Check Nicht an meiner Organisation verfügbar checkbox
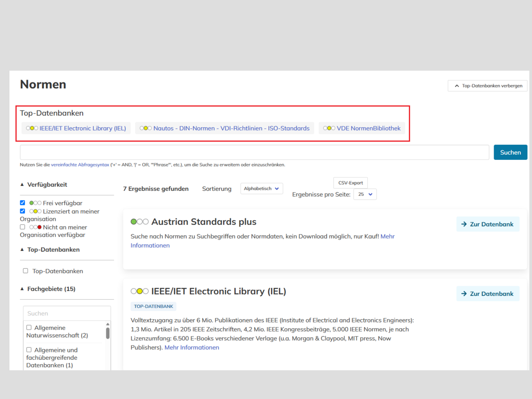The width and height of the screenshot is (532, 399). pyautogui.click(x=23, y=227)
